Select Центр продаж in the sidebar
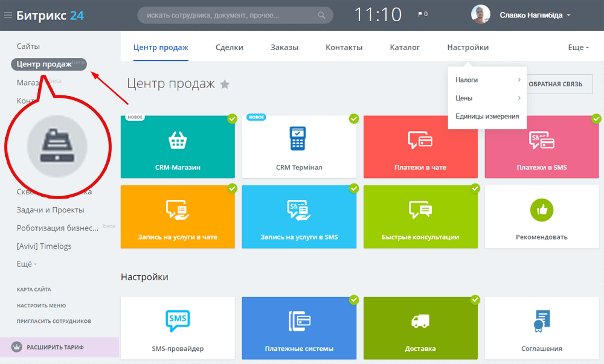The height and width of the screenshot is (364, 604). 48,64
